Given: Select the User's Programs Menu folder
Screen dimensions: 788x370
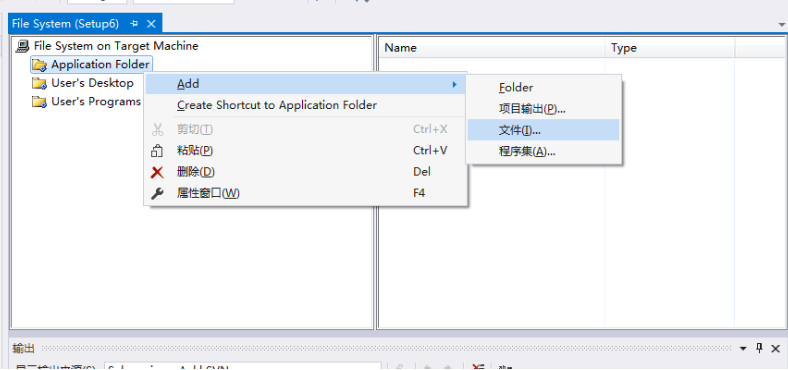Looking at the screenshot, I should tap(96, 102).
